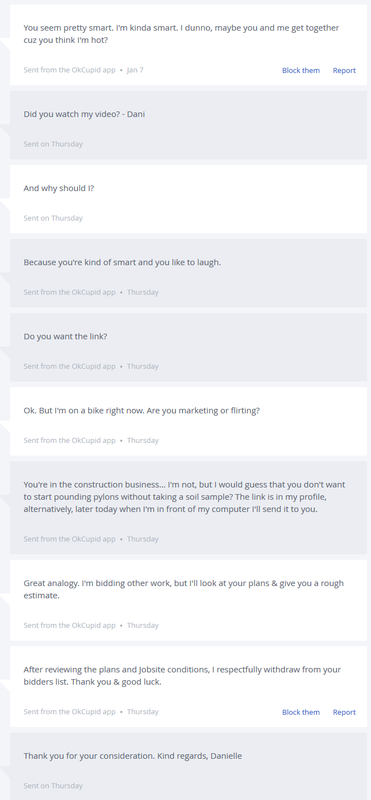
Task: Select the 'And why should I?' message
Action: (59, 188)
